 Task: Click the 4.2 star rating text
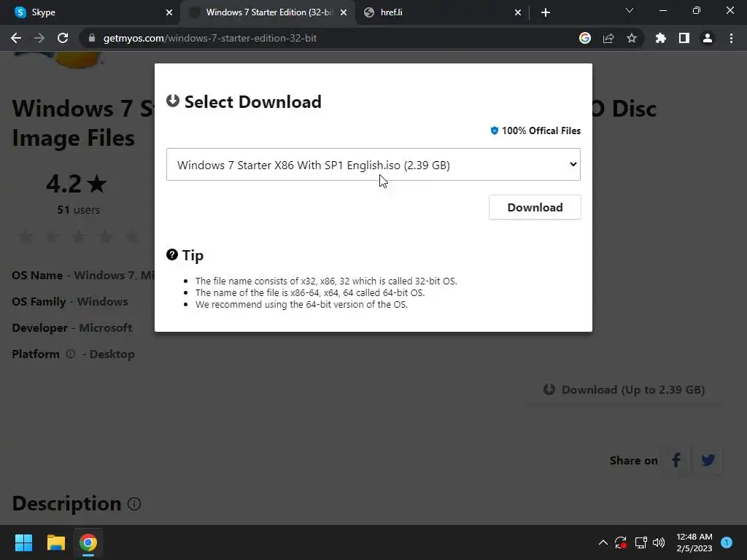77,184
